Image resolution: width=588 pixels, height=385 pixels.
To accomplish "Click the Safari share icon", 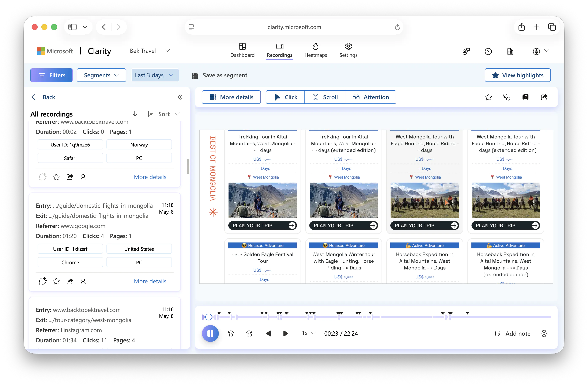I will click(x=521, y=27).
